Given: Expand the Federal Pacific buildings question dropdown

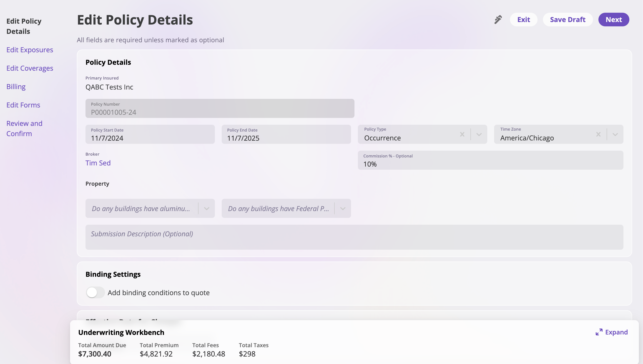Looking at the screenshot, I should click(343, 209).
